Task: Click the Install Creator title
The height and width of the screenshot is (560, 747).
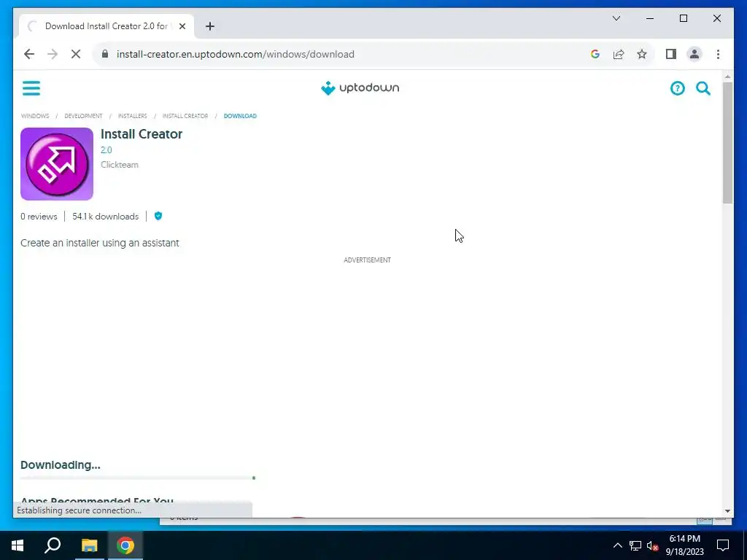Action: pos(142,134)
